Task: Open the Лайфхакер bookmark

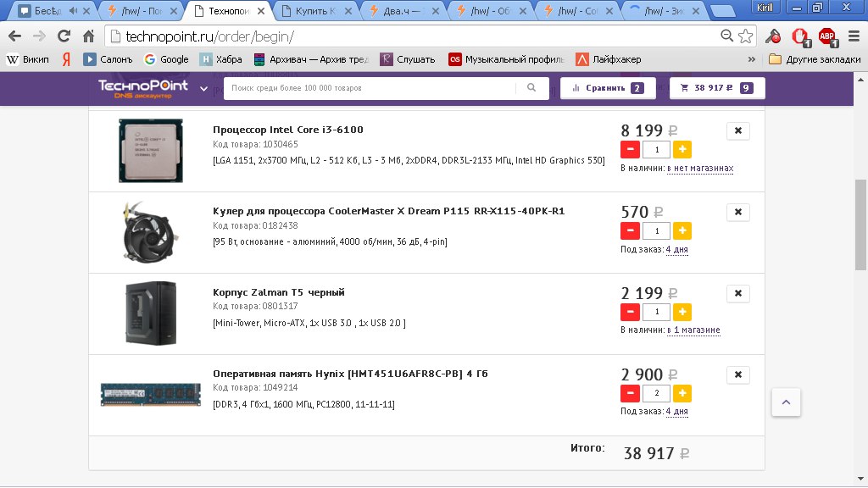Action: [609, 59]
